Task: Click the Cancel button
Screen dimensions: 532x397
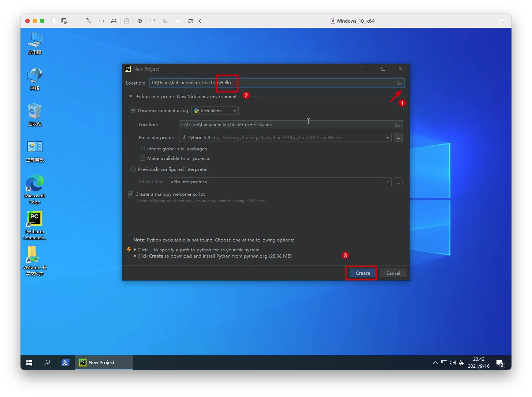Action: coord(393,273)
